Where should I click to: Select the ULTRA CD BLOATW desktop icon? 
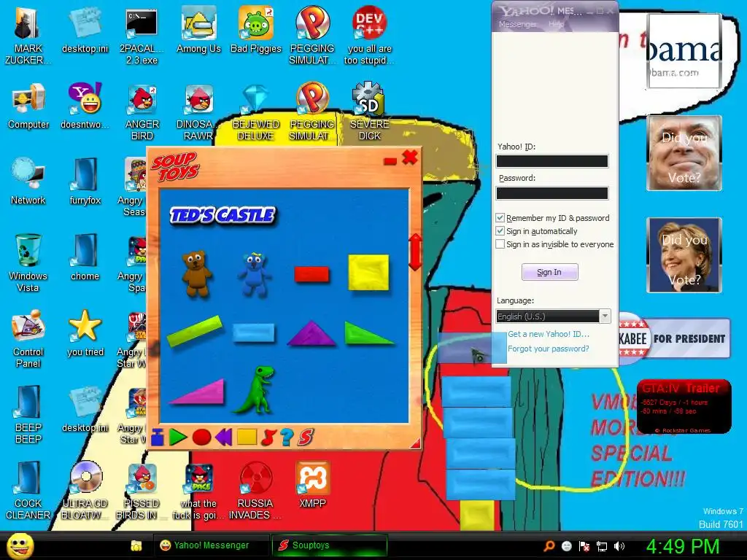(x=85, y=490)
